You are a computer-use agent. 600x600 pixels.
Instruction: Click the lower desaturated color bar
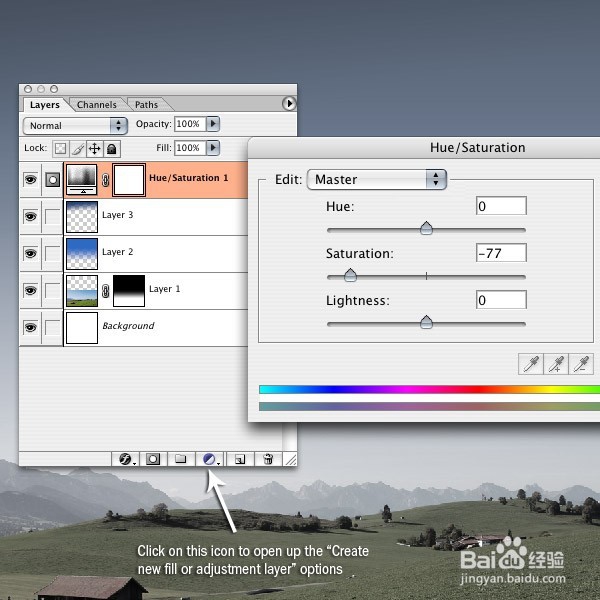(429, 406)
